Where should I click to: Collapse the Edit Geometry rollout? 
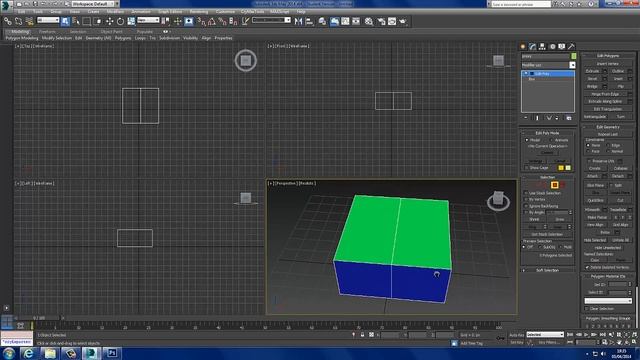[607, 127]
